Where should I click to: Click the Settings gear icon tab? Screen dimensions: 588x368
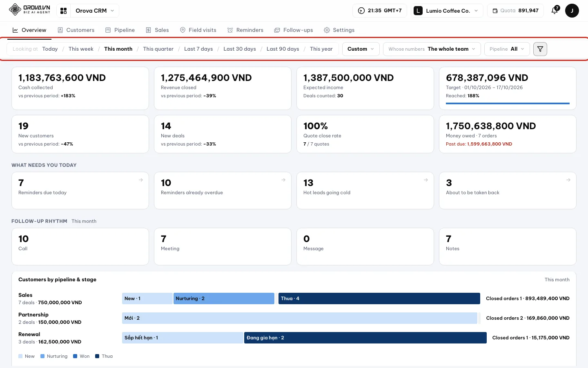click(327, 30)
